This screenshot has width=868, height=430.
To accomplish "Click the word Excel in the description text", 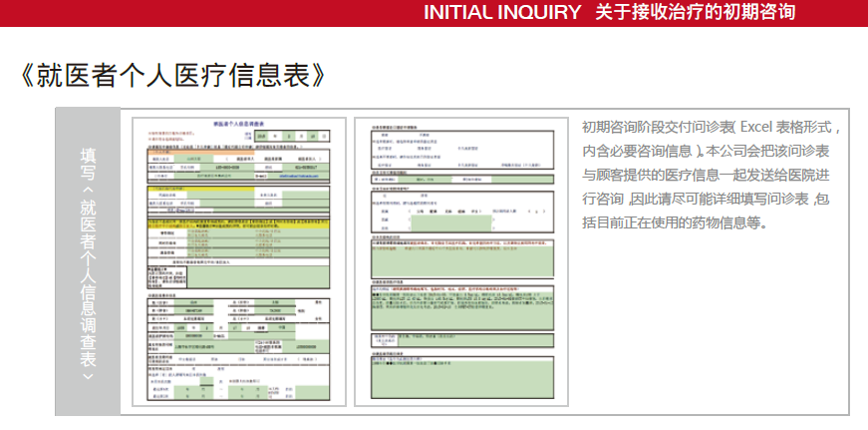I will point(756,127).
